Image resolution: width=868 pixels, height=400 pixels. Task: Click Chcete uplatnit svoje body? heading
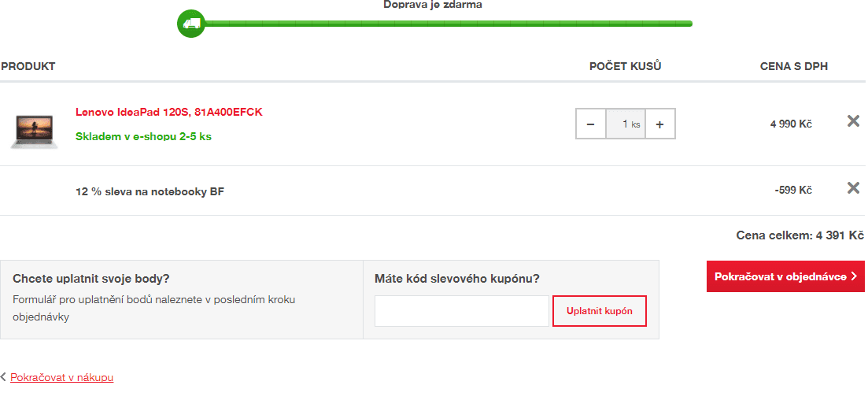click(x=90, y=278)
